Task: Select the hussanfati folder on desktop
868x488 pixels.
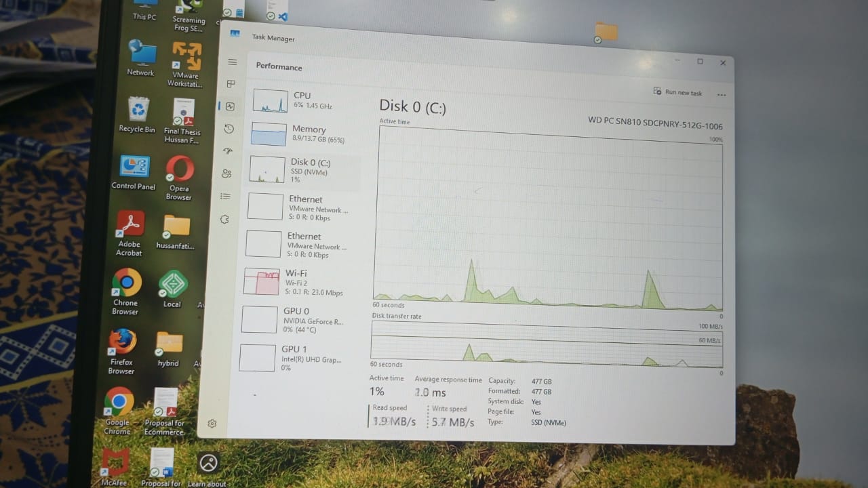Action: (x=176, y=232)
